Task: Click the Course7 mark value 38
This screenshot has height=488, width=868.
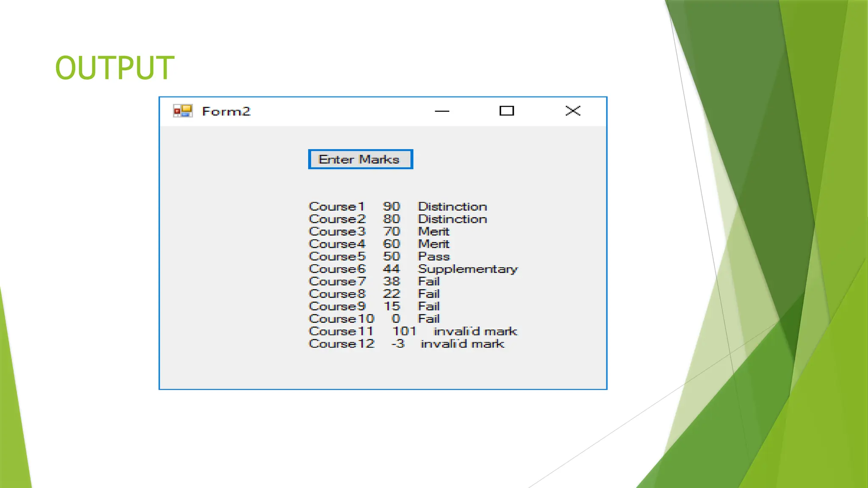Action: [x=391, y=281]
